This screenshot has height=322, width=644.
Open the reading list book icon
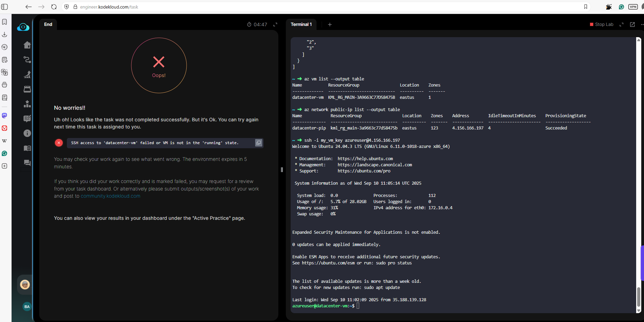point(4,97)
